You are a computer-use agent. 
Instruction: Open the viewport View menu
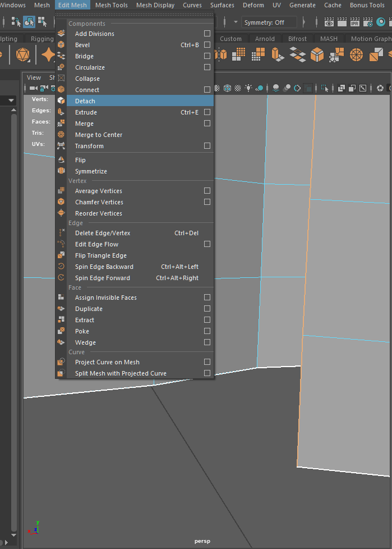(x=34, y=77)
